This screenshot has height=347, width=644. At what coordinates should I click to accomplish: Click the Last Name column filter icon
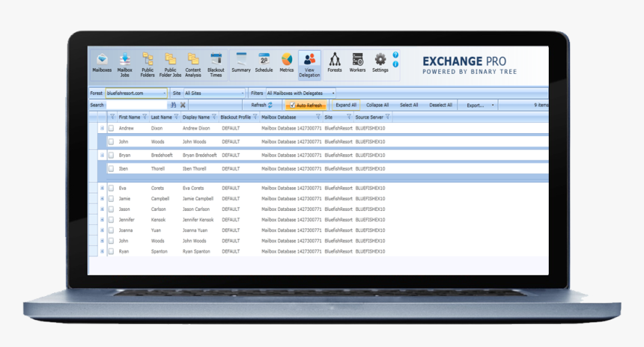coord(176,117)
